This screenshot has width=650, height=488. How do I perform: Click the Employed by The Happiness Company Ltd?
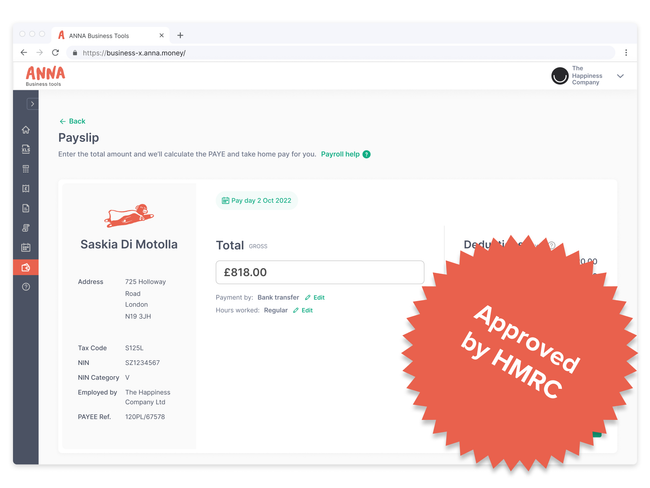pos(148,397)
